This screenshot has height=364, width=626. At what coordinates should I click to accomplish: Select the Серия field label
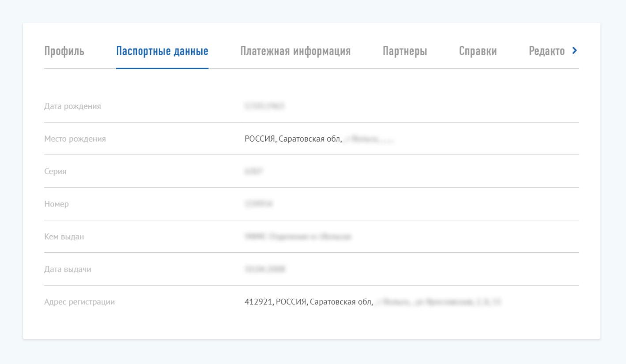point(55,172)
